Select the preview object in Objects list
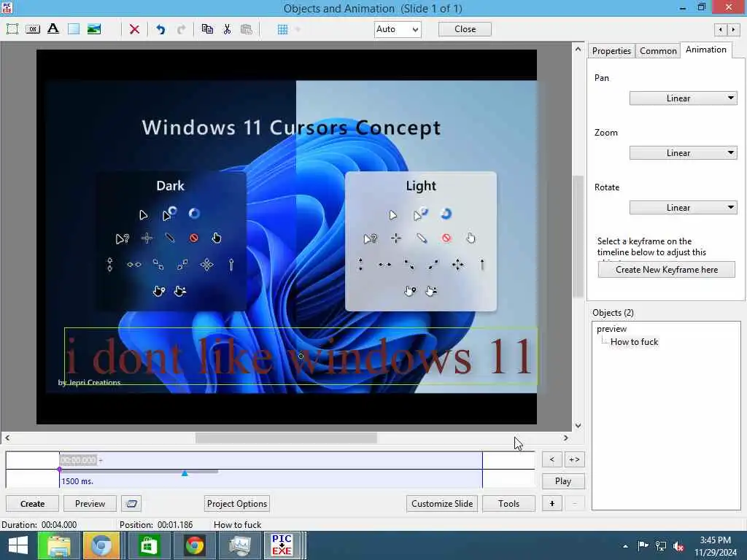Screen dimensions: 747x560 pos(612,329)
